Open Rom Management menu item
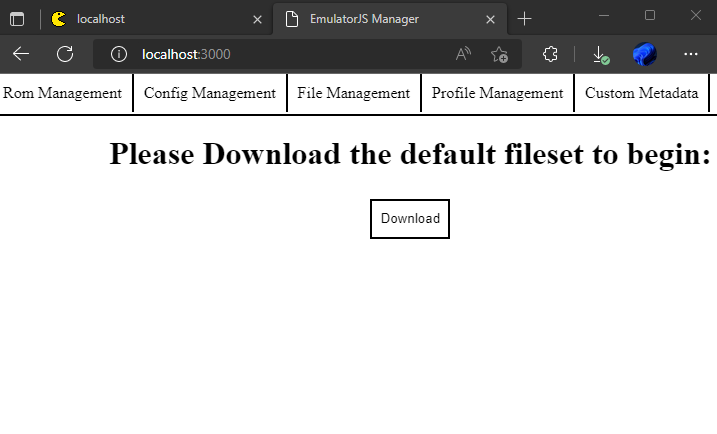Image resolution: width=717 pixels, height=434 pixels. tap(63, 93)
